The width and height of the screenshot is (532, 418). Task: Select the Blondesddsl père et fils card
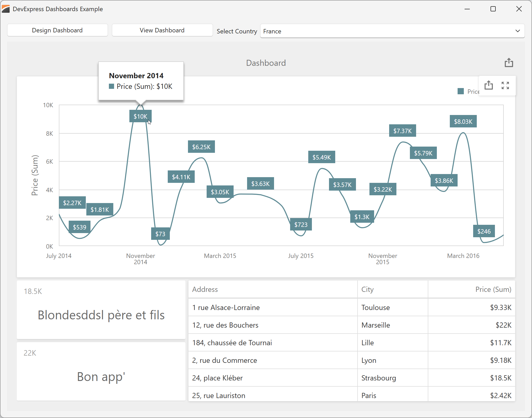pyautogui.click(x=101, y=310)
